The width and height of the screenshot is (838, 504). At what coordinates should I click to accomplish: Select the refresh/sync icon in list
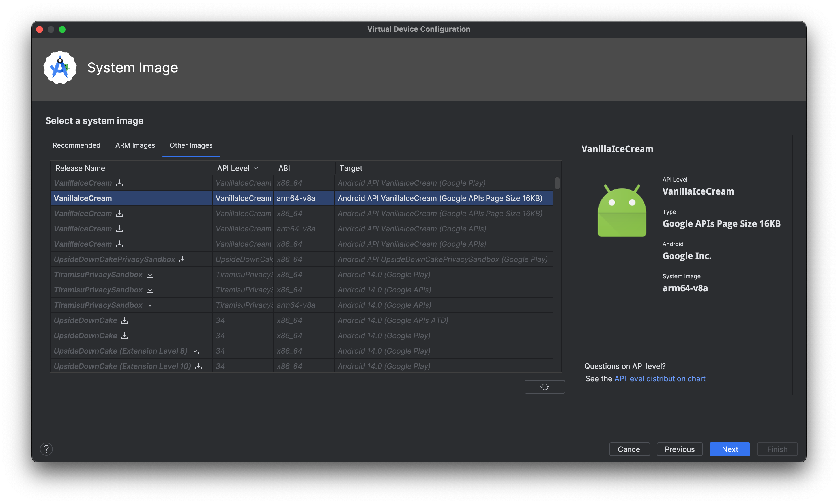coord(544,386)
